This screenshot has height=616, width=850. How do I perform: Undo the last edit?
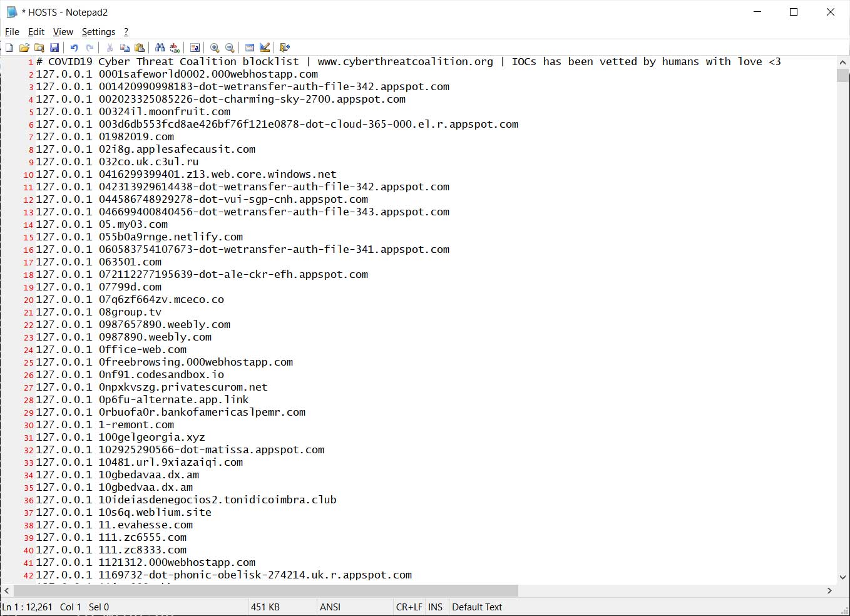74,48
